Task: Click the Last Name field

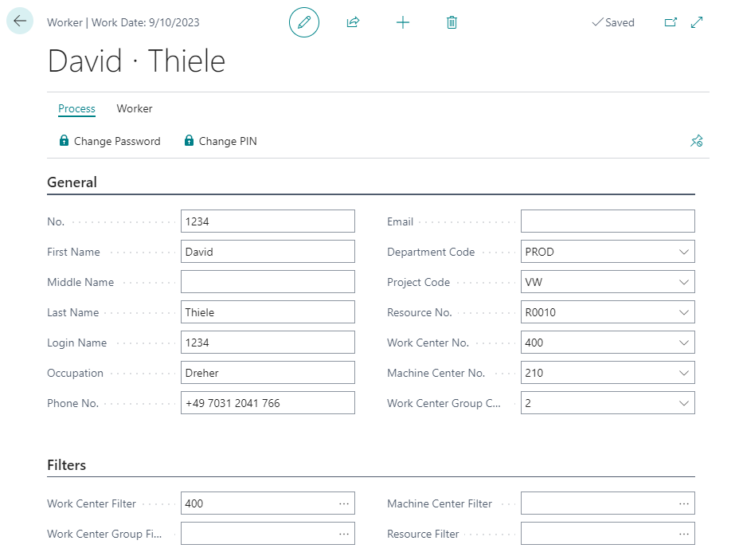Action: point(268,312)
